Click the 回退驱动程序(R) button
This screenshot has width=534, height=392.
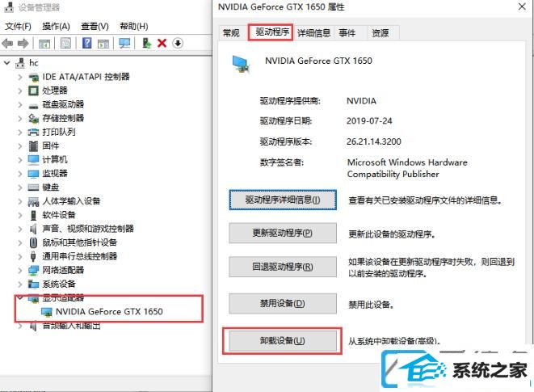pyautogui.click(x=283, y=267)
